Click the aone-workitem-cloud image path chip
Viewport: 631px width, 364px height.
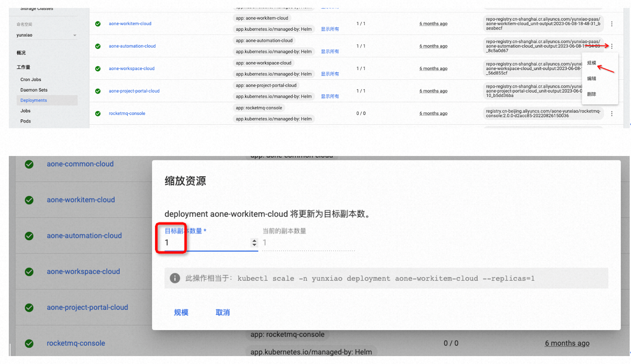pos(543,24)
